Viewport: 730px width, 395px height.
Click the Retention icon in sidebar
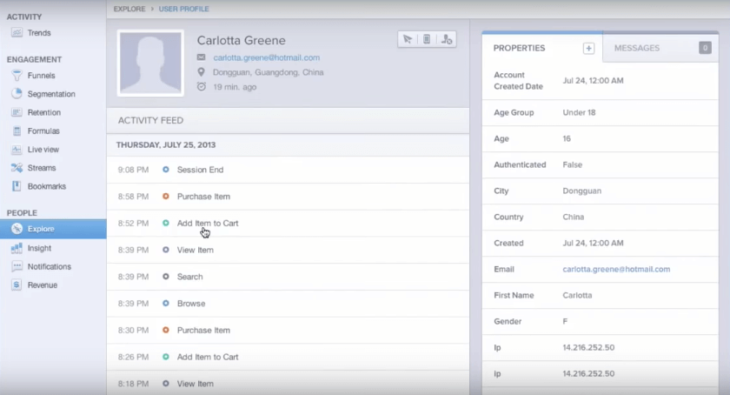tap(17, 112)
